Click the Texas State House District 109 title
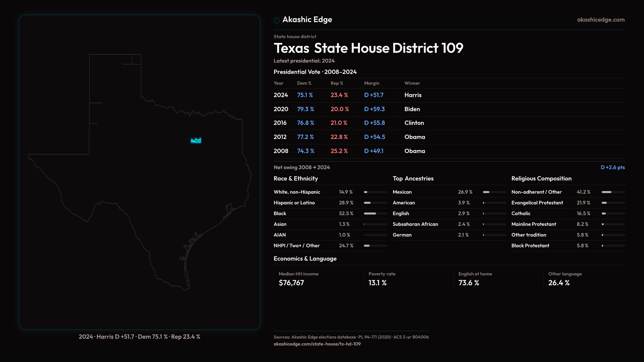Viewport: 644px width, 362px height. pyautogui.click(x=368, y=48)
